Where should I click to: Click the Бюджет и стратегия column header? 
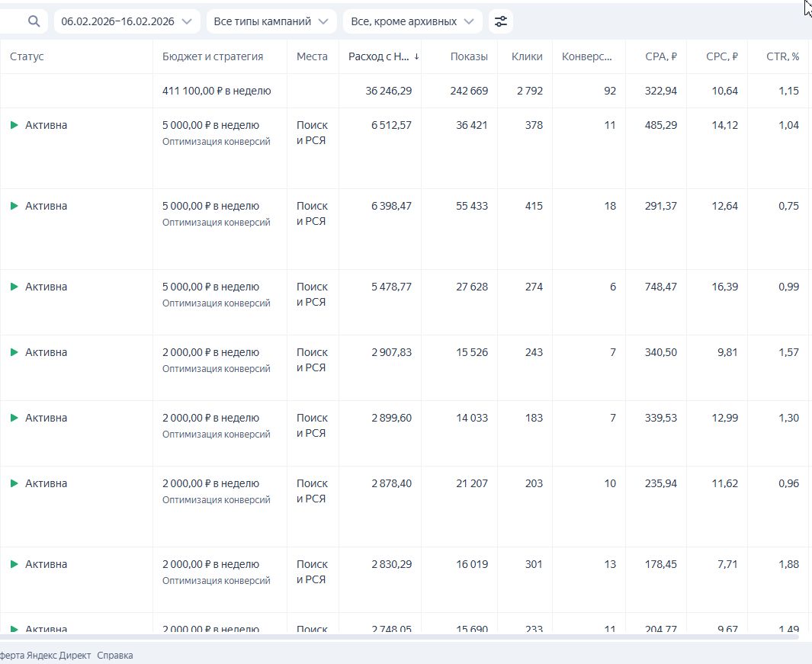click(x=213, y=56)
